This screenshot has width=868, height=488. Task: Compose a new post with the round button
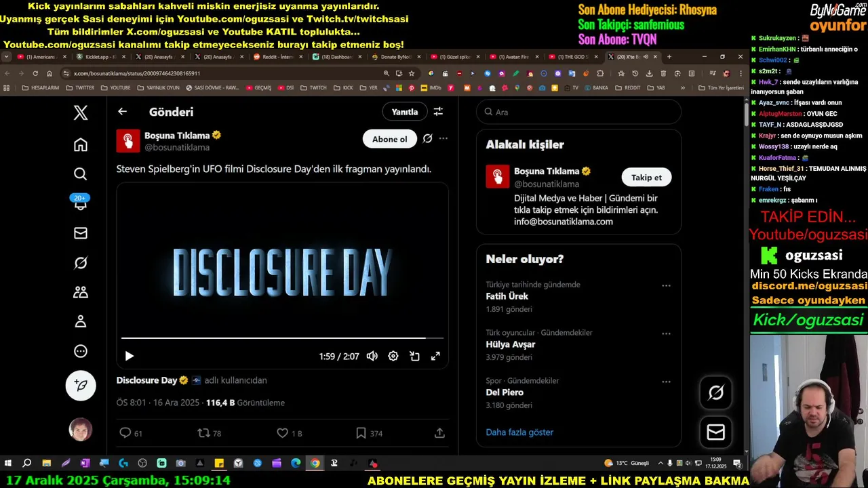tap(81, 385)
